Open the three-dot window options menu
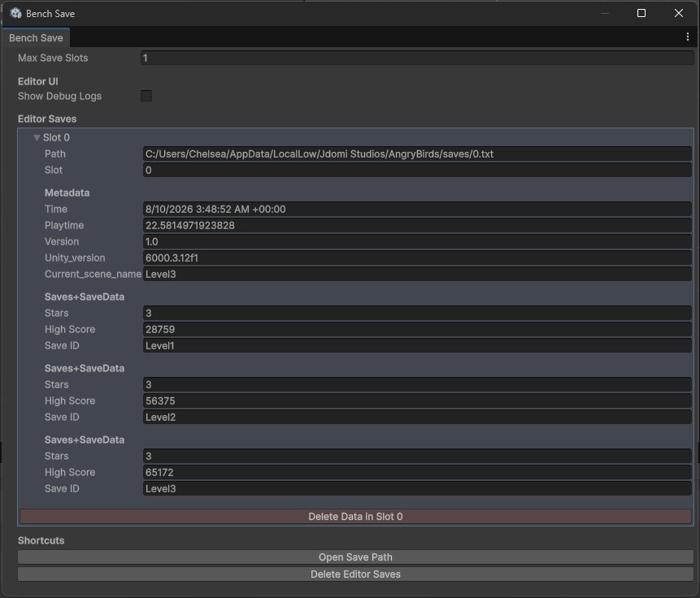This screenshot has width=700, height=598. click(x=688, y=37)
